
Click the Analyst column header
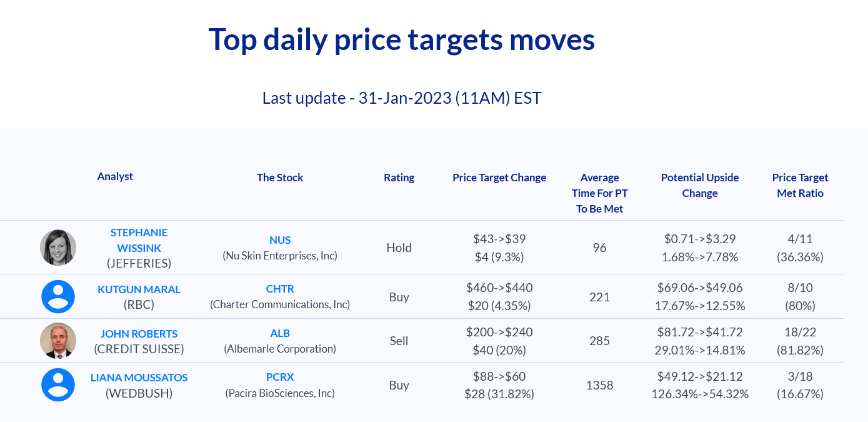pyautogui.click(x=115, y=176)
